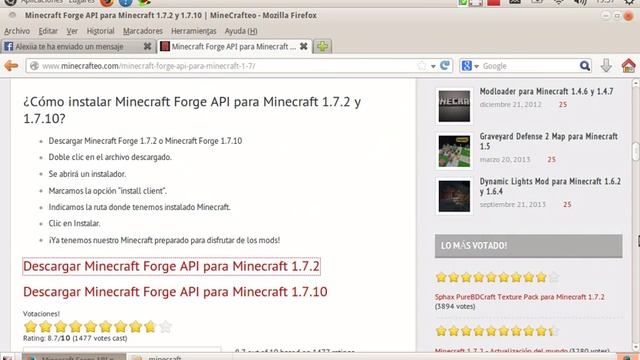Open the Archivo menu
Viewport: 640px width, 360px height.
[17, 31]
